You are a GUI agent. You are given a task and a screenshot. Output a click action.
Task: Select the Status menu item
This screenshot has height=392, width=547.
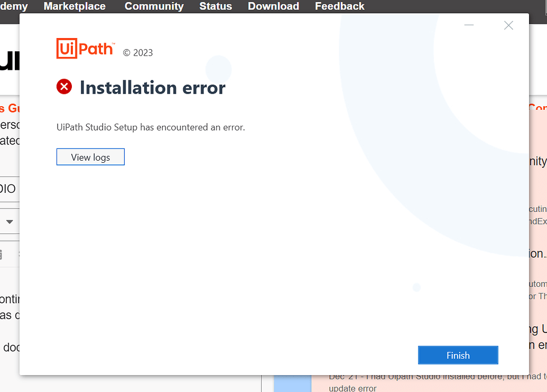[215, 6]
